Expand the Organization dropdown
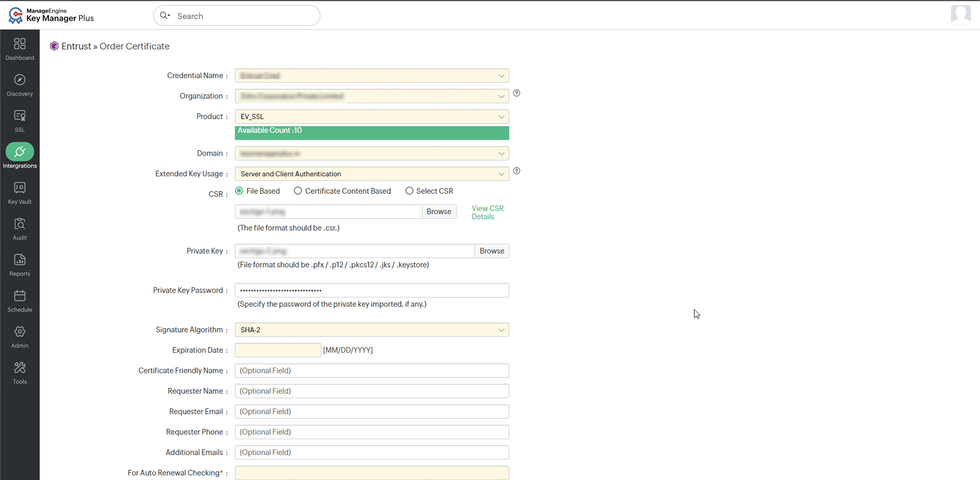 point(372,96)
